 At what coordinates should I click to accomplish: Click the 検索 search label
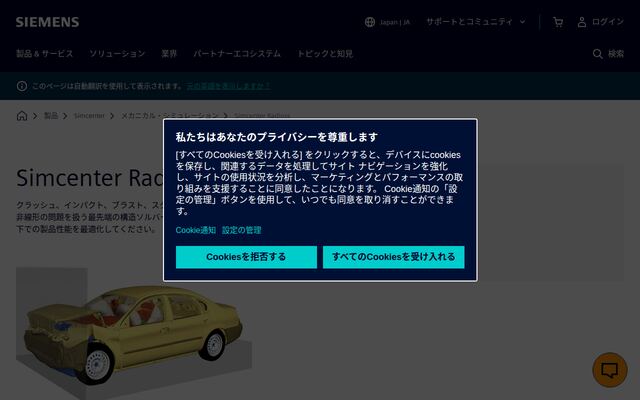pyautogui.click(x=616, y=54)
